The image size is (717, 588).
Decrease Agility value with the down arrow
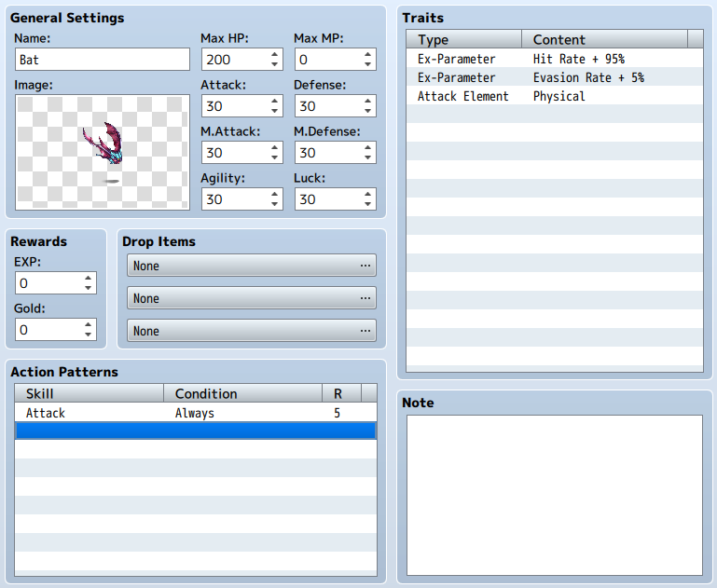(x=274, y=205)
